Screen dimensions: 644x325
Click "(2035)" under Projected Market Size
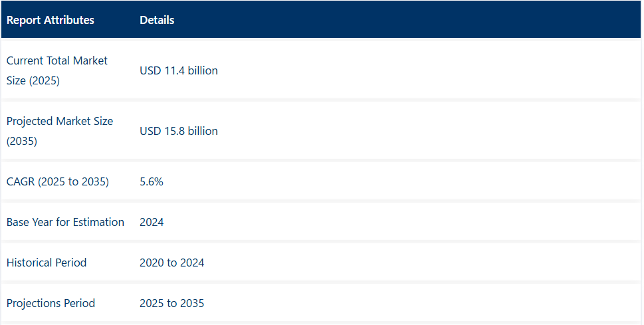pyautogui.click(x=22, y=142)
